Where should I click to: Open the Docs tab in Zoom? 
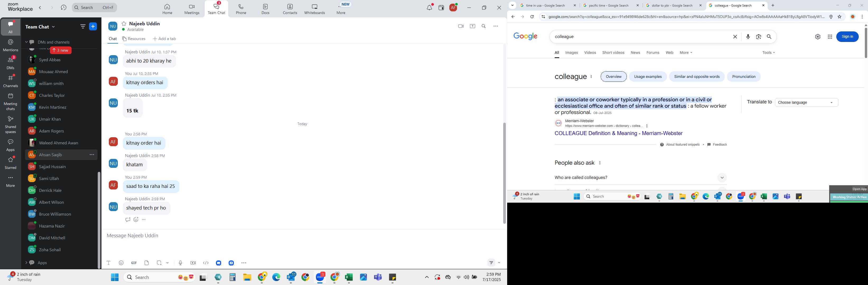[x=265, y=9]
